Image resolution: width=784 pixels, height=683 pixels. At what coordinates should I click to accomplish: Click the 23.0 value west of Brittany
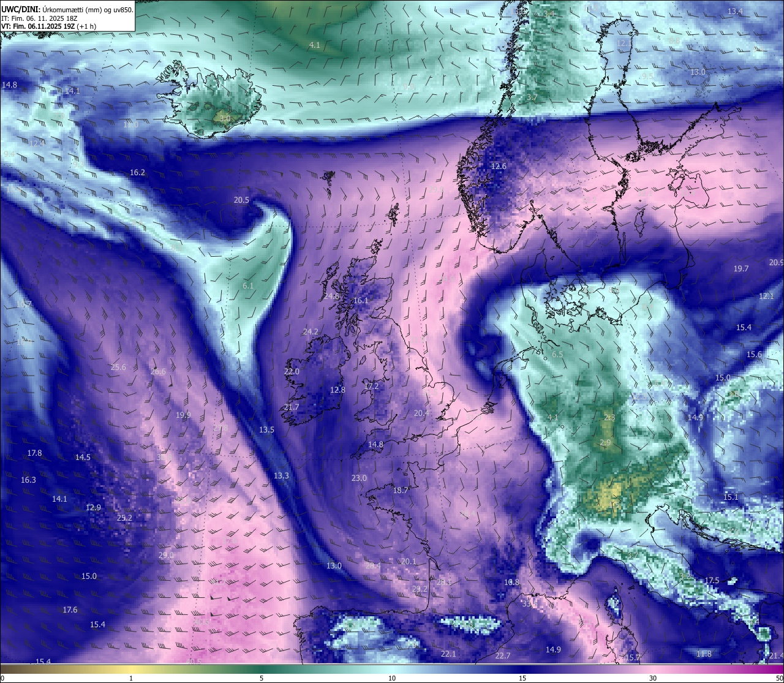coord(359,478)
